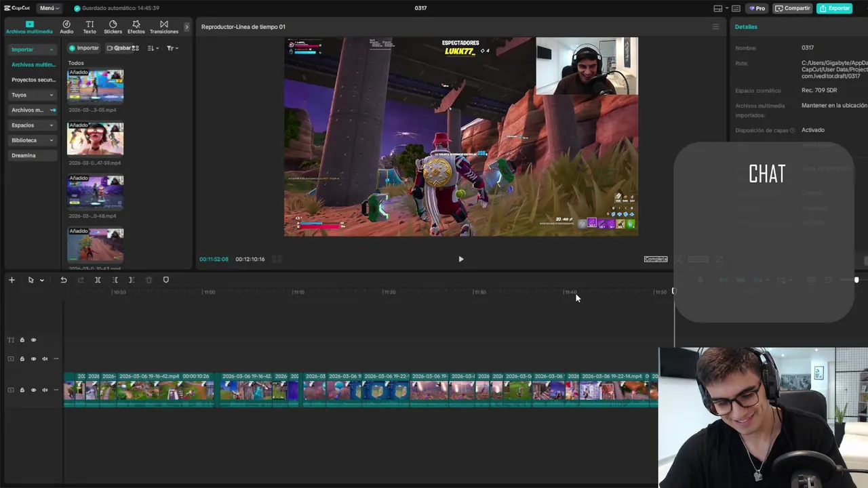The height and width of the screenshot is (488, 868).
Task: Click the help icon beside Disposición de capas
Action: pyautogui.click(x=792, y=130)
